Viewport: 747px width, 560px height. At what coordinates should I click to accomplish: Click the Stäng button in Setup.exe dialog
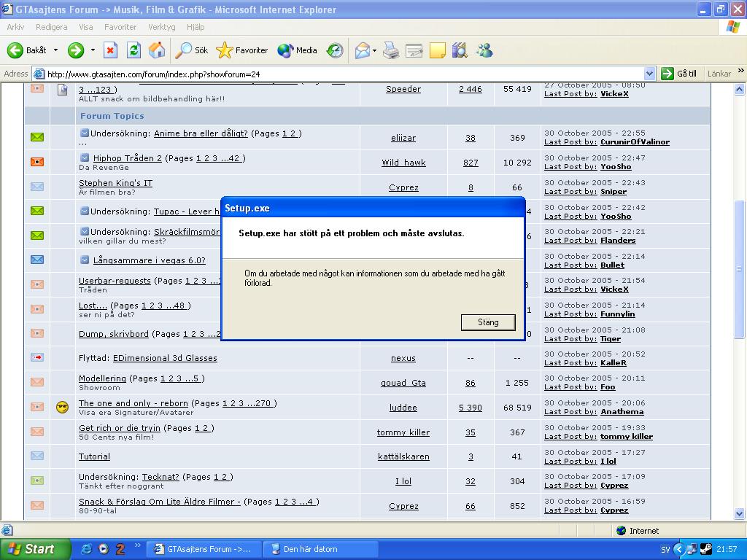tap(488, 322)
